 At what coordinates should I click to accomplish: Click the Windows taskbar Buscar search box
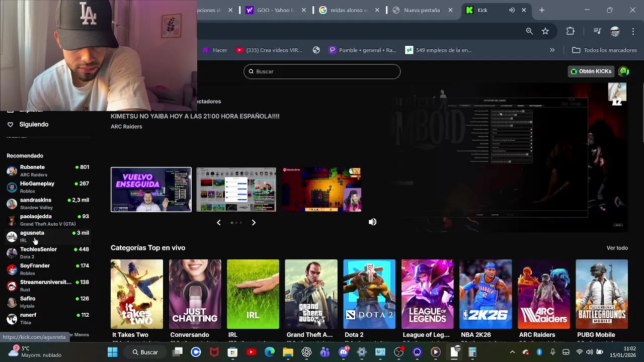(x=145, y=352)
